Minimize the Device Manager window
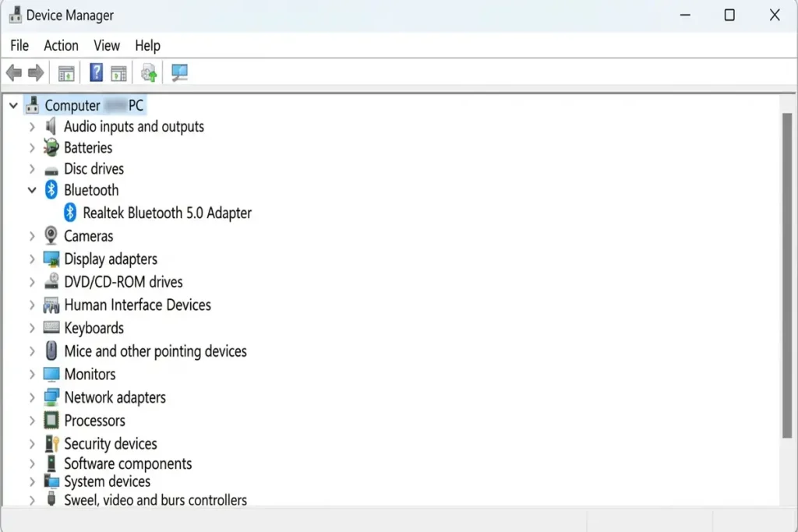Image resolution: width=798 pixels, height=532 pixels. 685,15
